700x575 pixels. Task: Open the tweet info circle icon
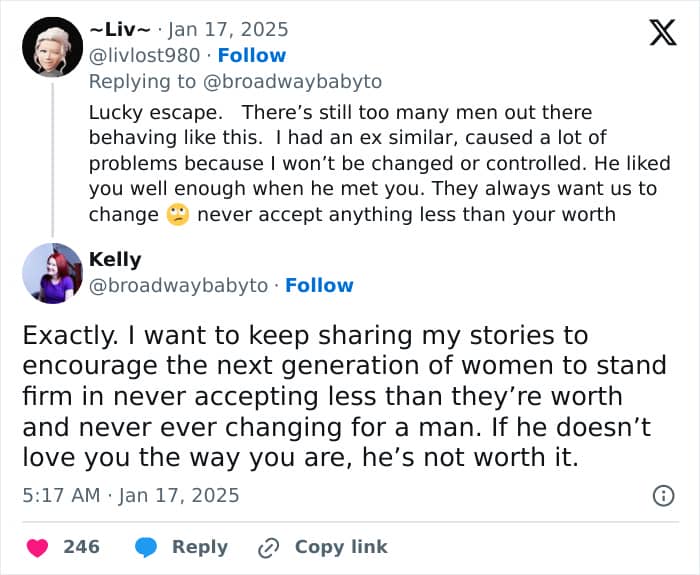pyautogui.click(x=662, y=495)
